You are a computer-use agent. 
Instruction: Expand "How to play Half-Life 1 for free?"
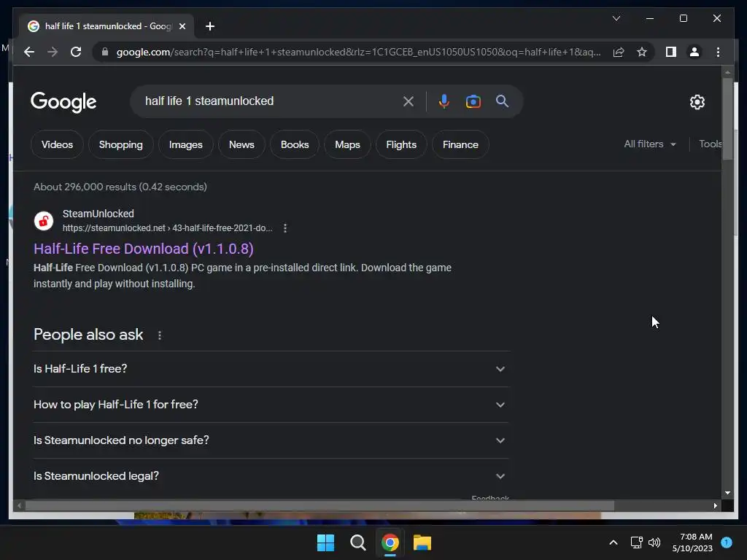(x=271, y=404)
